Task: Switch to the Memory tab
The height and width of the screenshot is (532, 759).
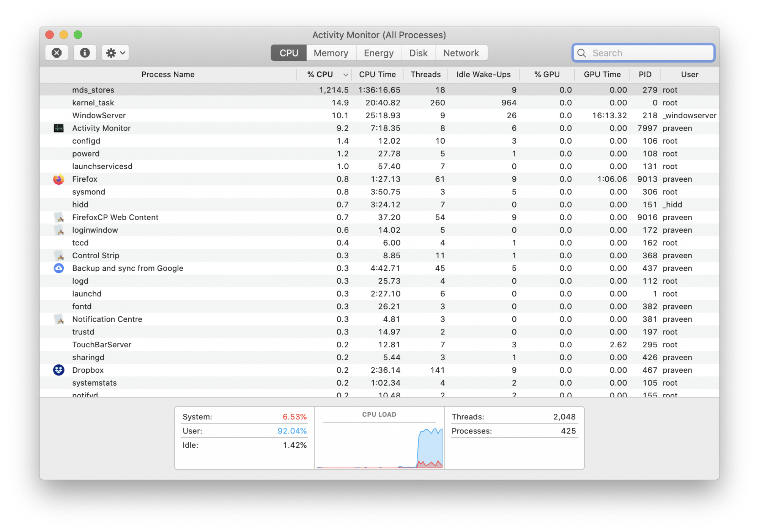Action: tap(331, 53)
